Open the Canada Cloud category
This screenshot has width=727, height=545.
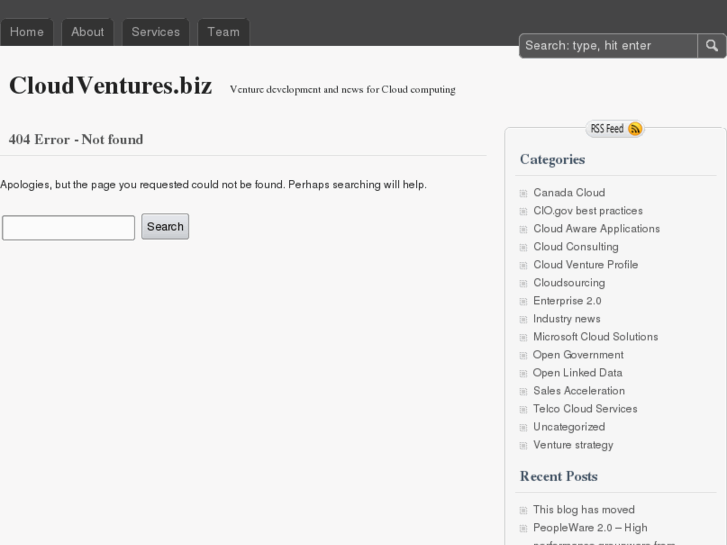tap(568, 193)
